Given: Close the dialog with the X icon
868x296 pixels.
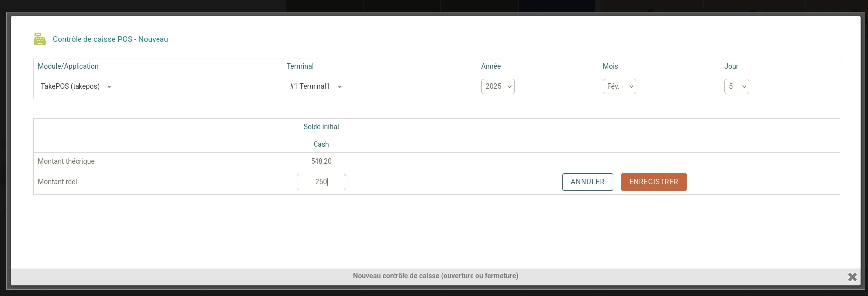Looking at the screenshot, I should 852,277.
